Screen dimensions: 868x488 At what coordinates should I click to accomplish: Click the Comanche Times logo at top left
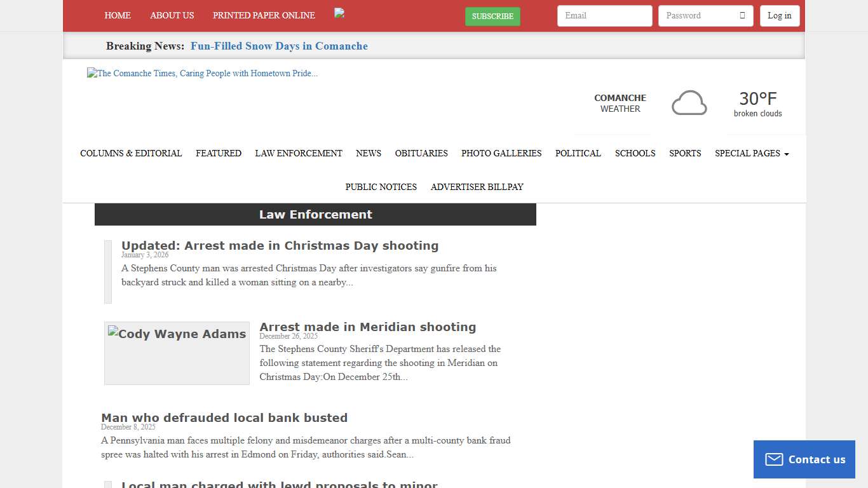tap(202, 73)
